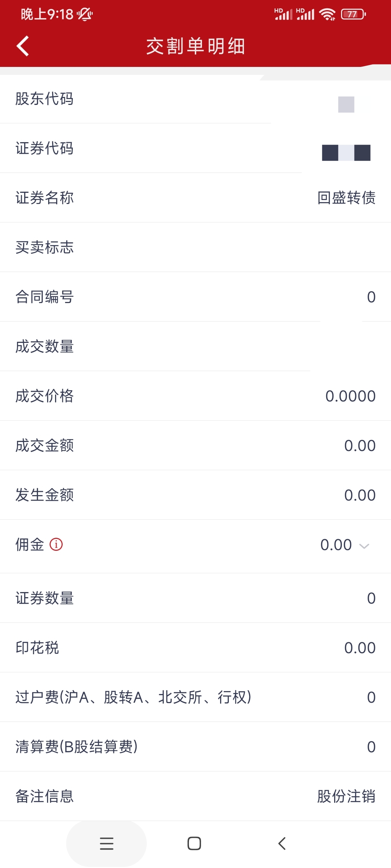Tap the Wi-Fi status icon
The width and height of the screenshot is (391, 868).
click(327, 14)
